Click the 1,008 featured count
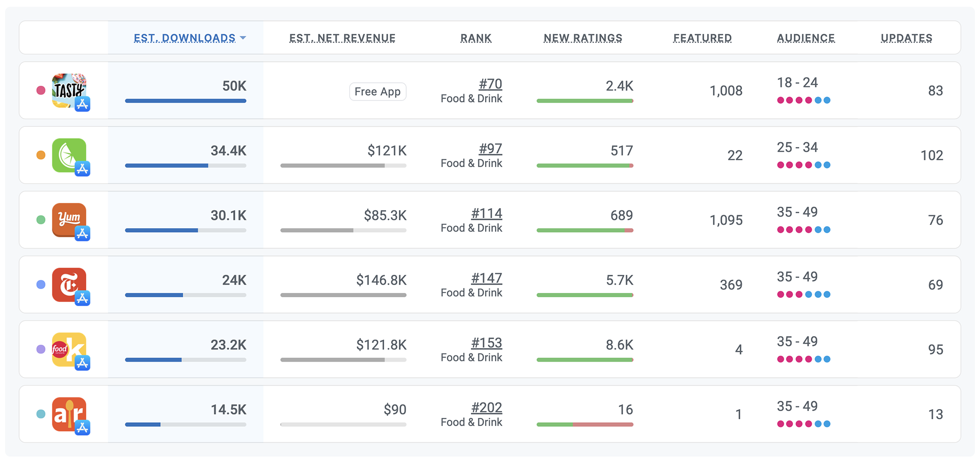The height and width of the screenshot is (462, 980). 726,91
